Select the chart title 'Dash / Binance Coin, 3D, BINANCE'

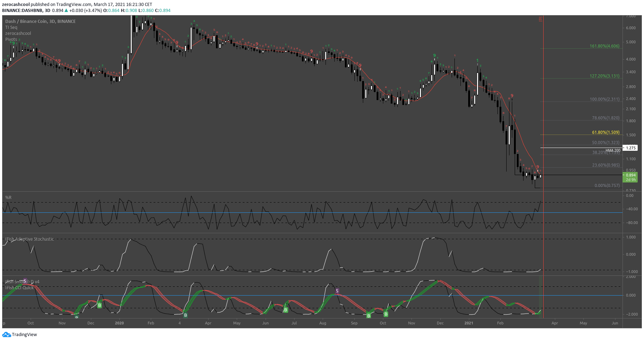[x=41, y=21]
